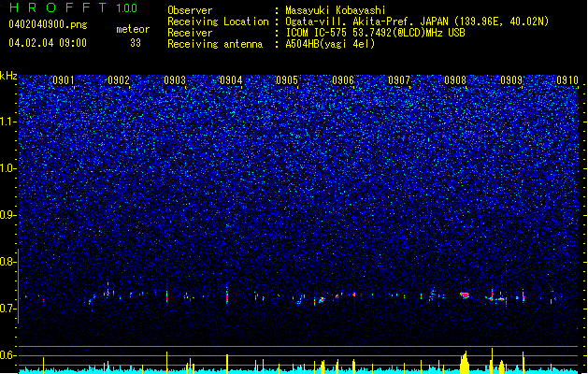The height and width of the screenshot is (374, 588).
Task: Click the 0.7 kHz axis label
Action: (x=8, y=309)
